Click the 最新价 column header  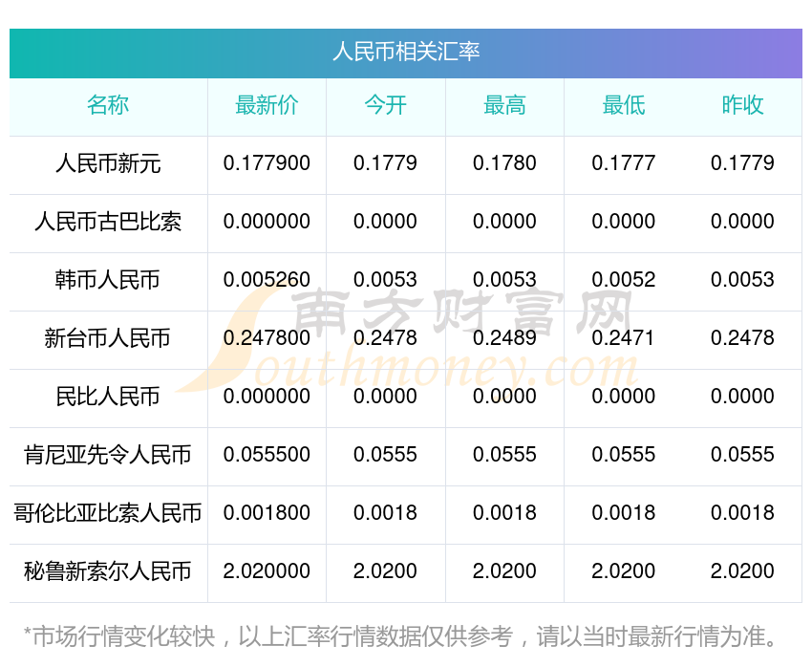pos(267,105)
